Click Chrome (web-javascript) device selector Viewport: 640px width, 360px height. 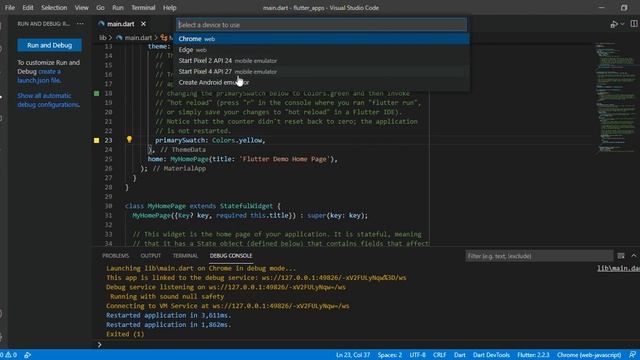589,355
